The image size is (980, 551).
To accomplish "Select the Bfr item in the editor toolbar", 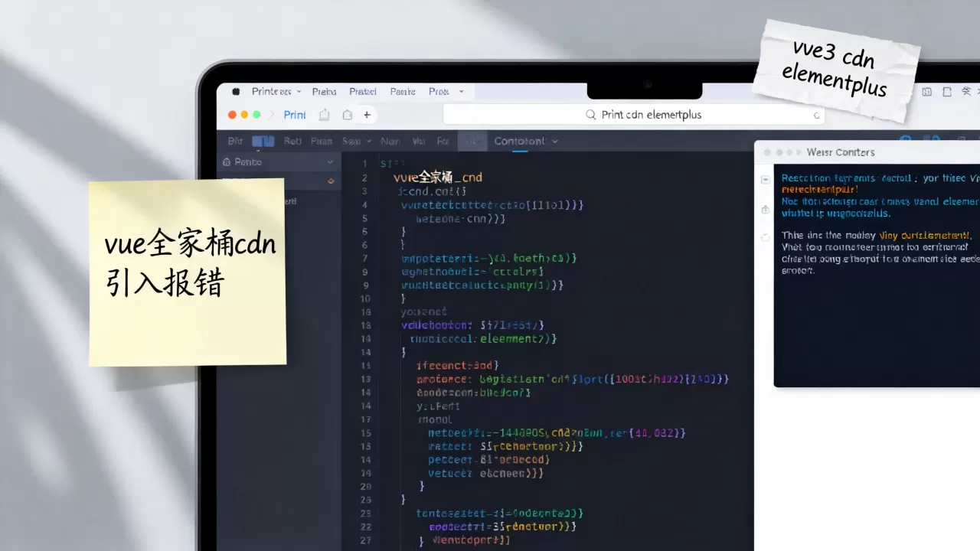I will pyautogui.click(x=235, y=142).
